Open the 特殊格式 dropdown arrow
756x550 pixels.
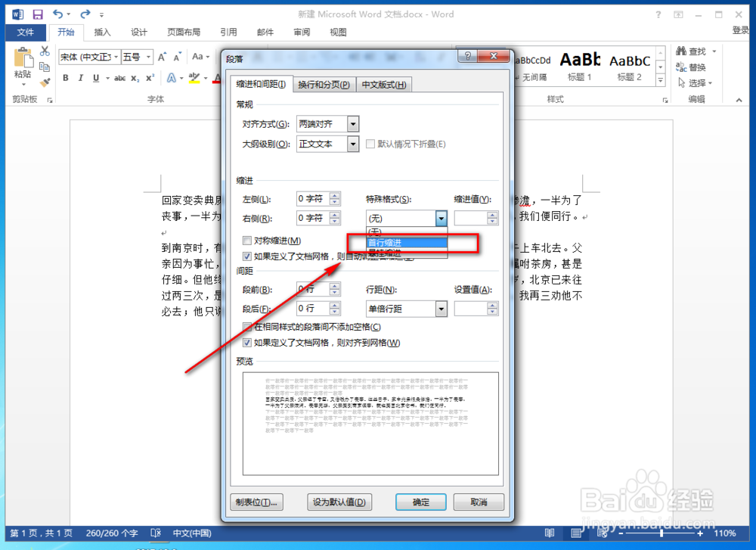[x=442, y=219]
